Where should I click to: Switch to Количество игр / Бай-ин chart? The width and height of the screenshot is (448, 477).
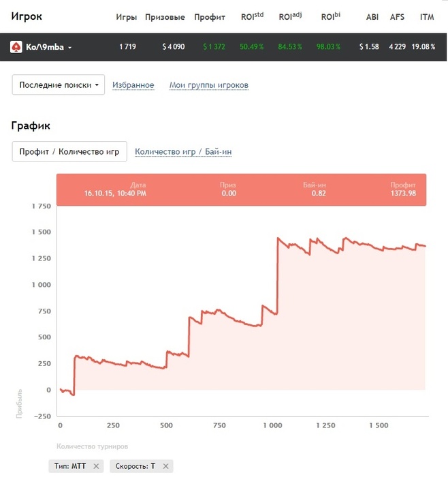[183, 151]
